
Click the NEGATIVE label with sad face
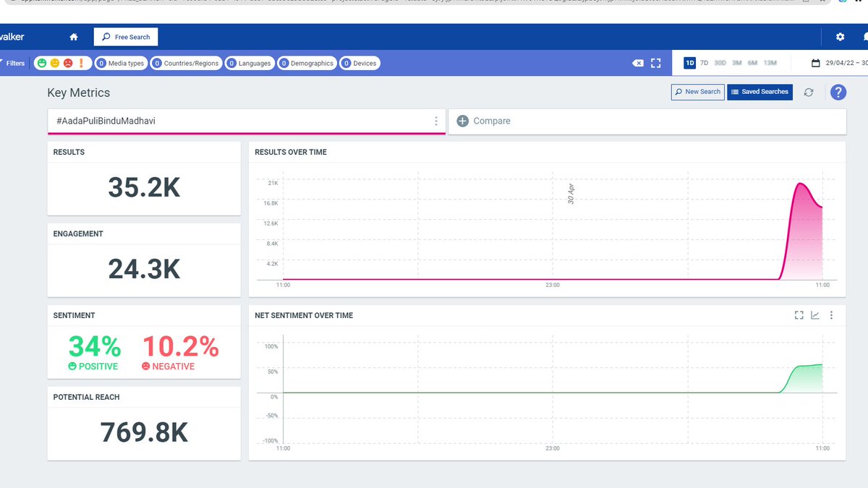[169, 367]
